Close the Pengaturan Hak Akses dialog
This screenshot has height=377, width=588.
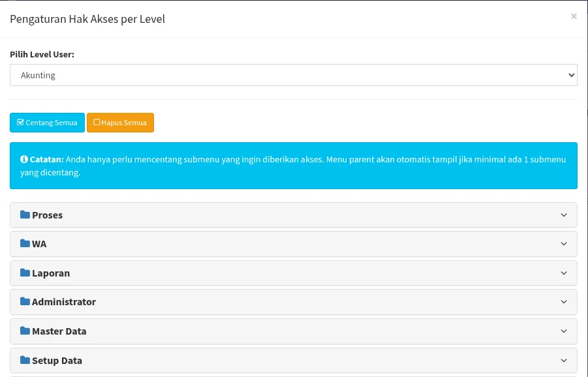[x=574, y=16]
